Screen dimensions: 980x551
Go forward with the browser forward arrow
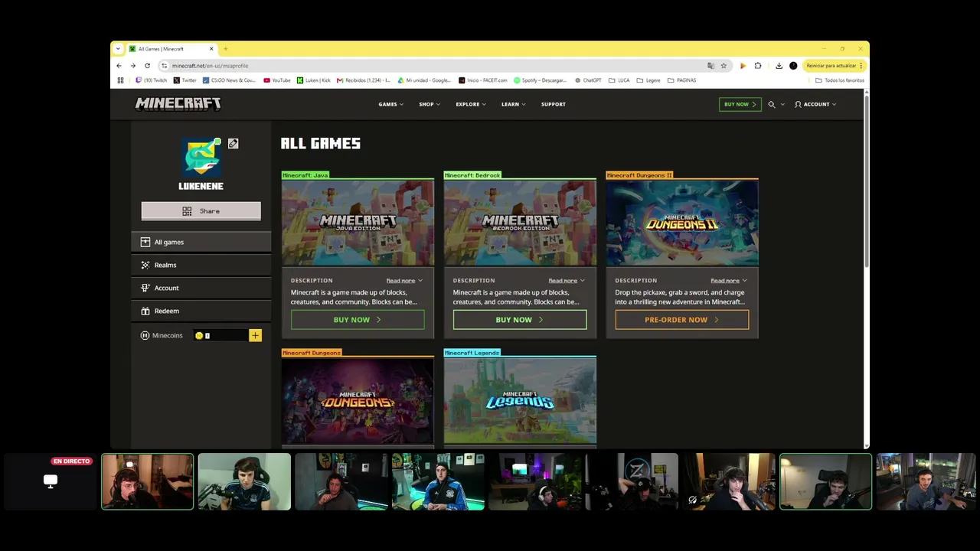point(133,66)
